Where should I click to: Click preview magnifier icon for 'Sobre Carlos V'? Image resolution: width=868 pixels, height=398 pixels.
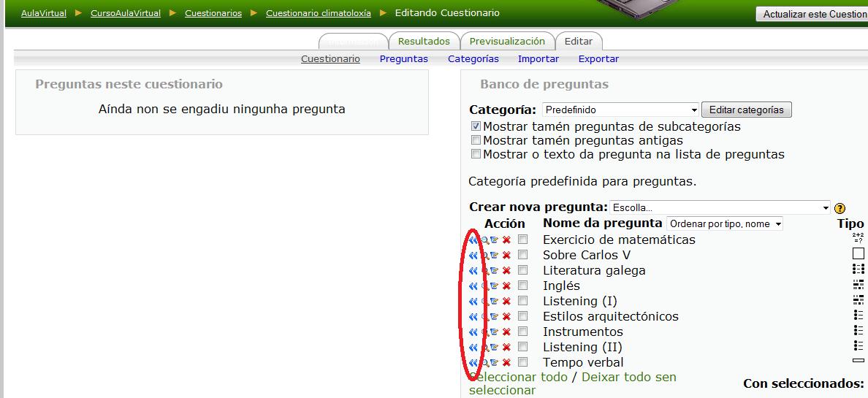point(484,256)
